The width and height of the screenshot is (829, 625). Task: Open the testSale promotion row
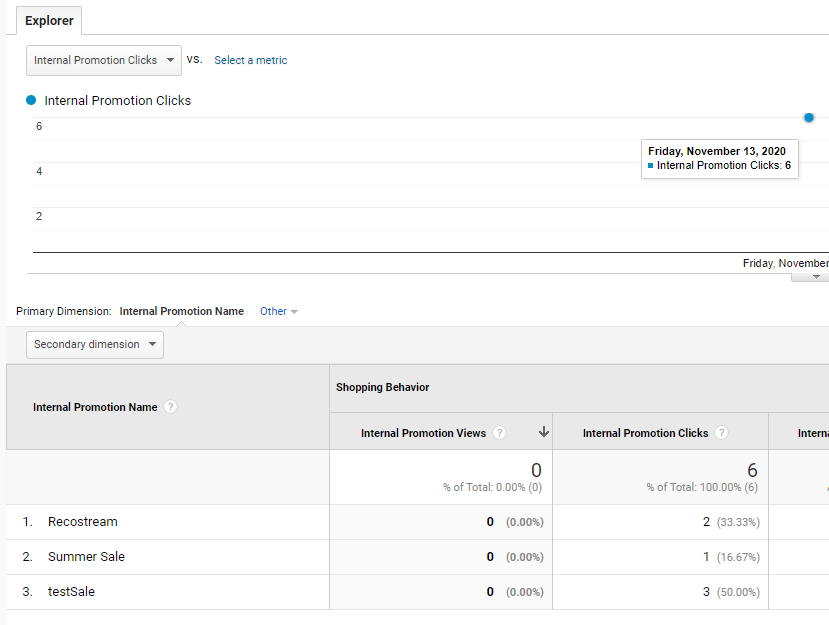coord(71,591)
